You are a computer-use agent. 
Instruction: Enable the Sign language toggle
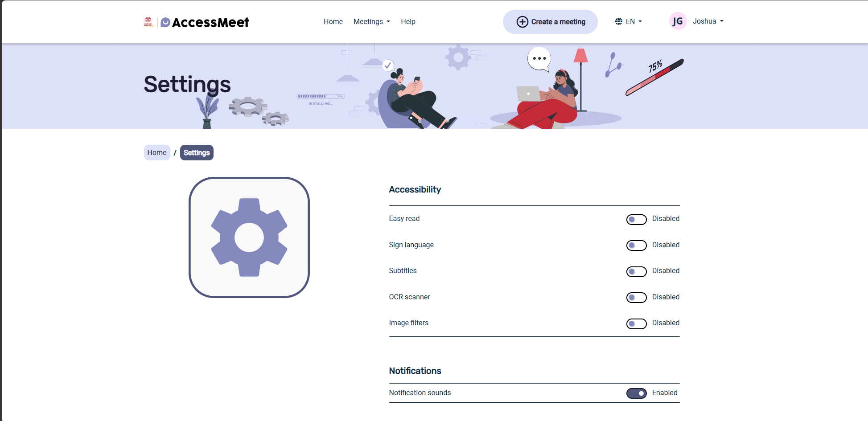point(636,245)
